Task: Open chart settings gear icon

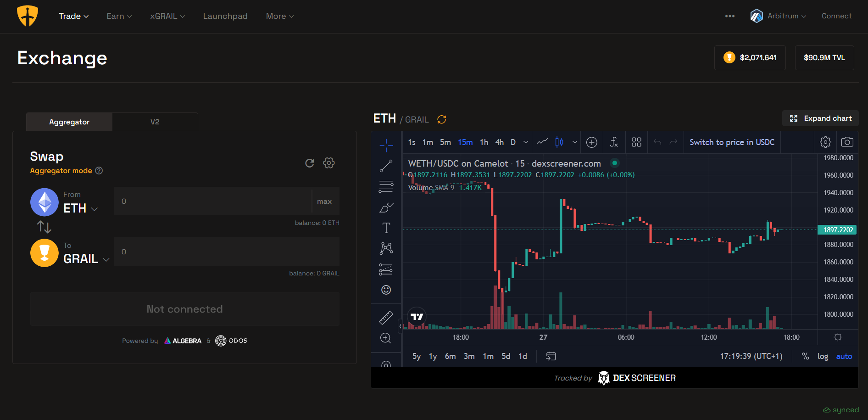Action: tap(825, 142)
